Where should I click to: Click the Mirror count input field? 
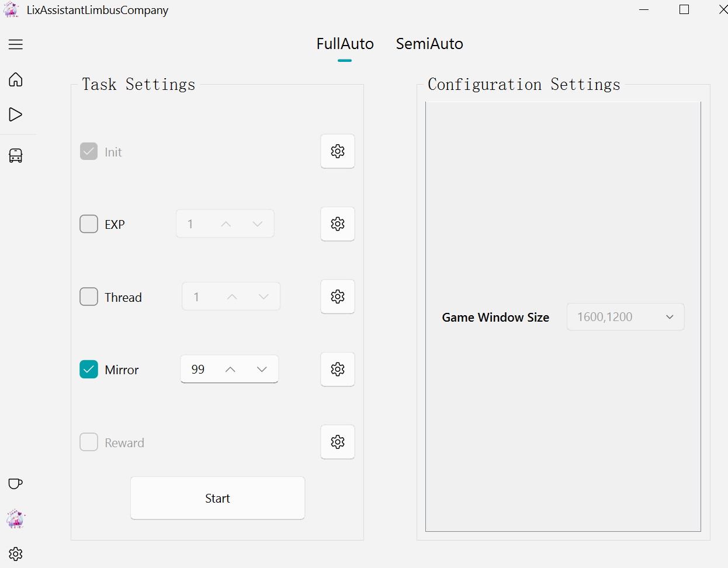point(199,370)
